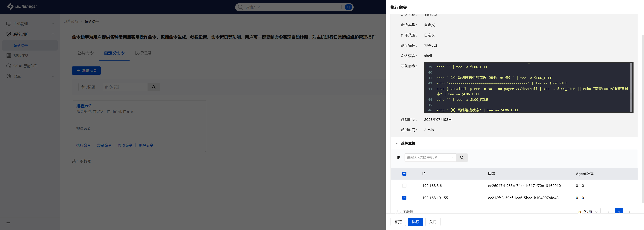
Task: Click the IP column header
Action: pyautogui.click(x=424, y=174)
